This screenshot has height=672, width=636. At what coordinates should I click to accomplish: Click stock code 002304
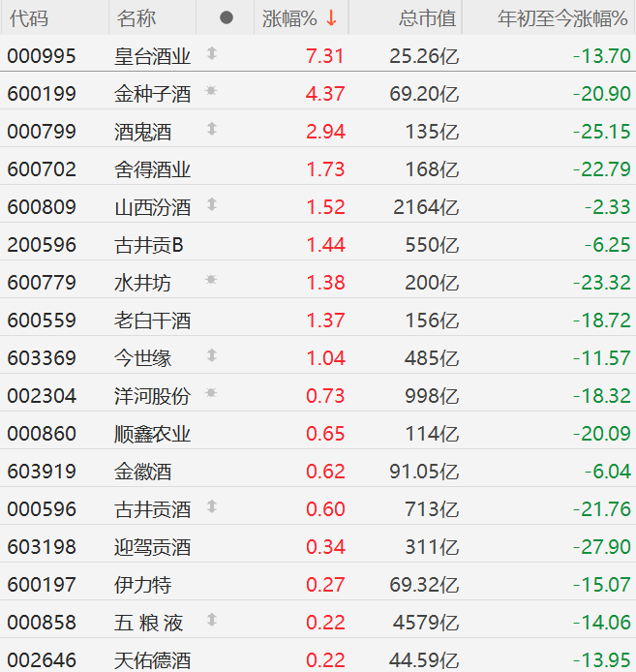[42, 396]
